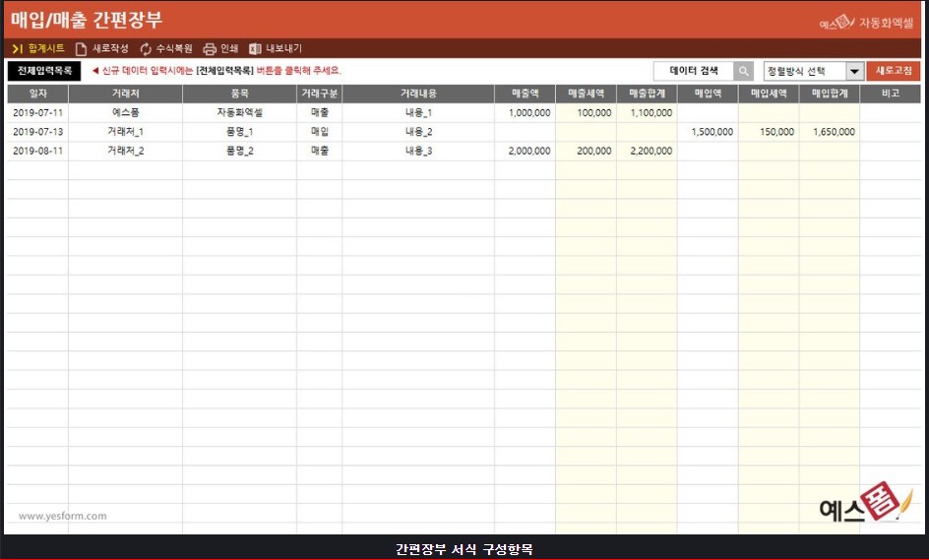The height and width of the screenshot is (560, 929).
Task: Select date cell 2019-07-11
Action: coord(38,112)
